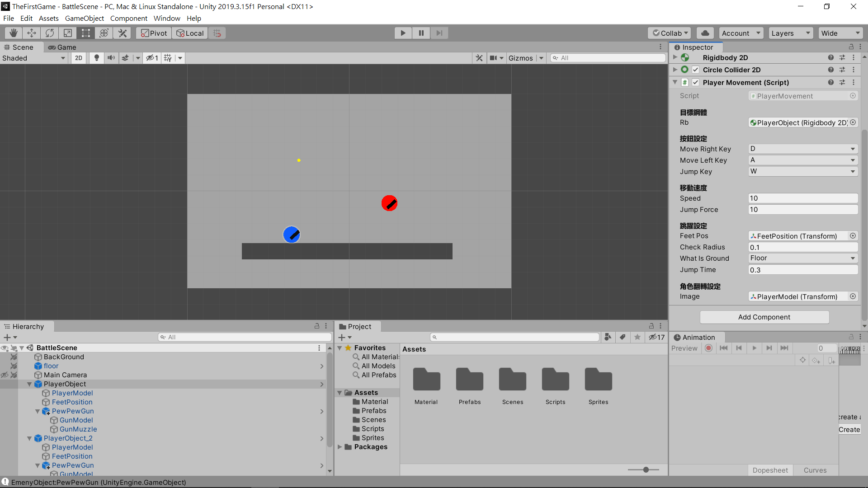Open the Window menu

167,19
